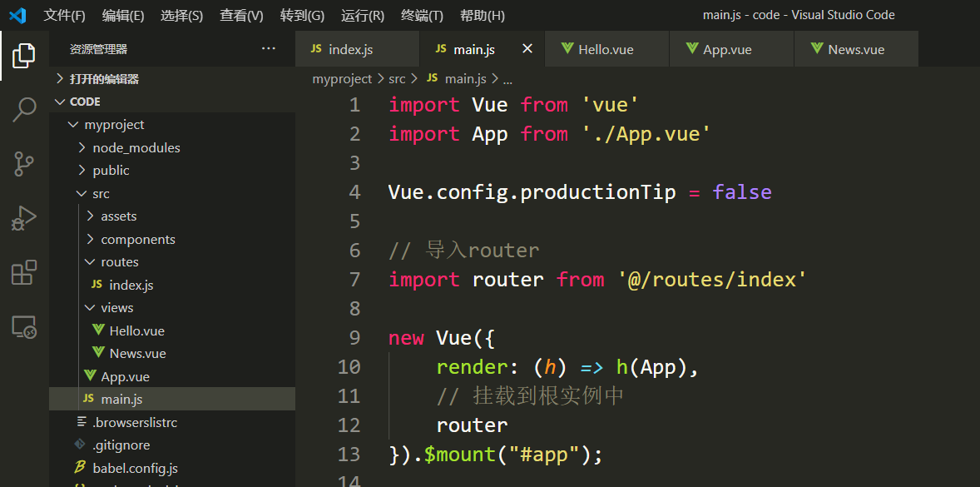Click line number 7 in the gutter

coord(354,280)
